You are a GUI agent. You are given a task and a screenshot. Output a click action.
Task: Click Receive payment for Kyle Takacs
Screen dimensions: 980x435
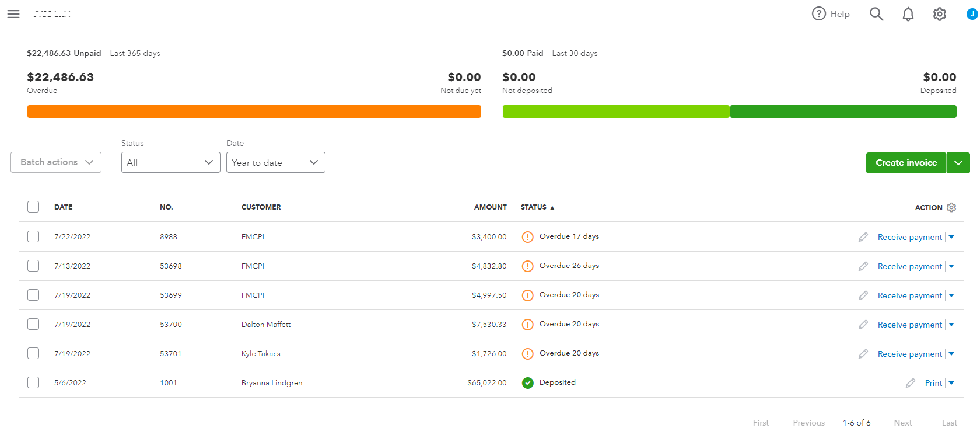(x=909, y=354)
